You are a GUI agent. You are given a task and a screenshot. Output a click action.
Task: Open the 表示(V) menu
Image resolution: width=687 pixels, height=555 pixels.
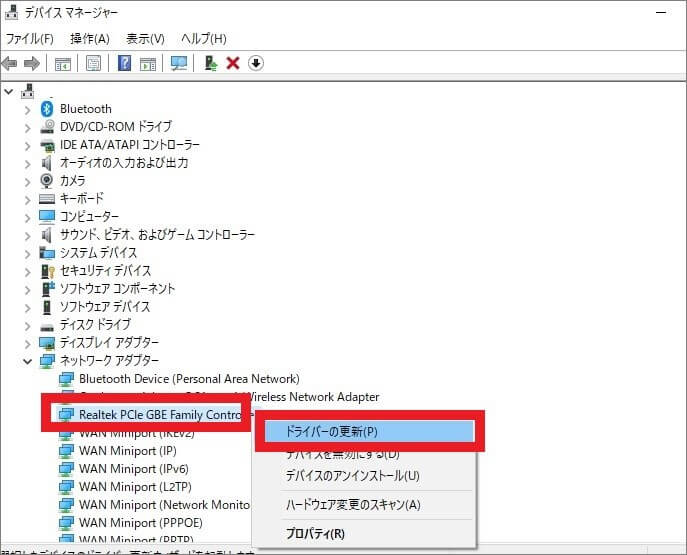pyautogui.click(x=145, y=39)
